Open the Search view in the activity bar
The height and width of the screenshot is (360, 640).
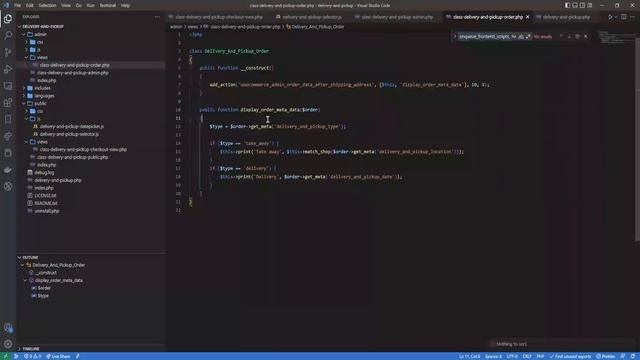click(8, 36)
